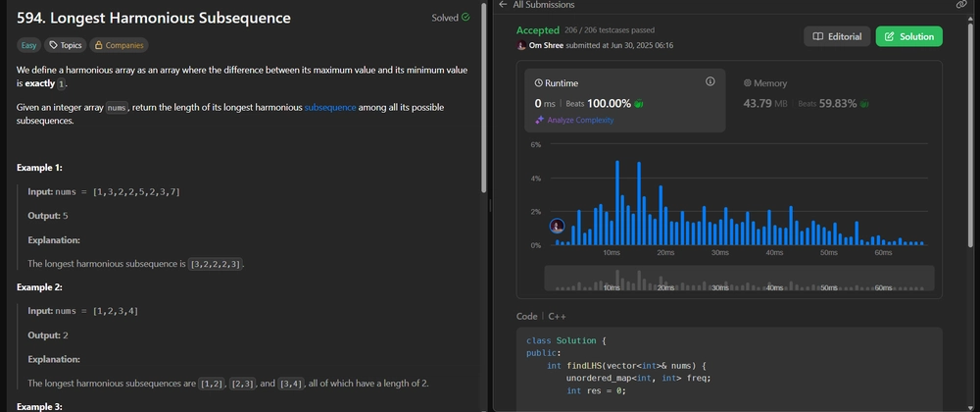Click the subsequence hyperlink
980x412 pixels.
pos(330,108)
